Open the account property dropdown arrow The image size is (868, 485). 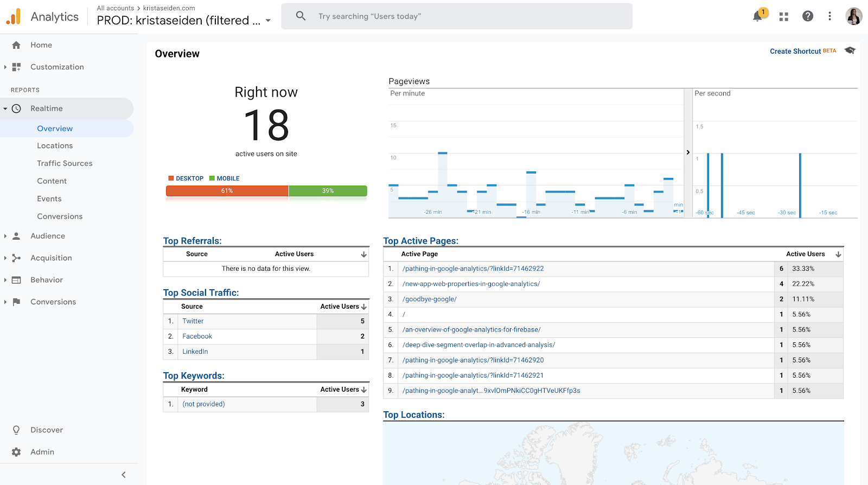tap(268, 21)
